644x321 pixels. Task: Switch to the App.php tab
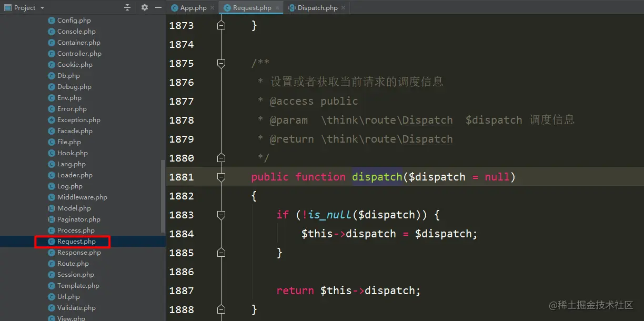[x=192, y=7]
